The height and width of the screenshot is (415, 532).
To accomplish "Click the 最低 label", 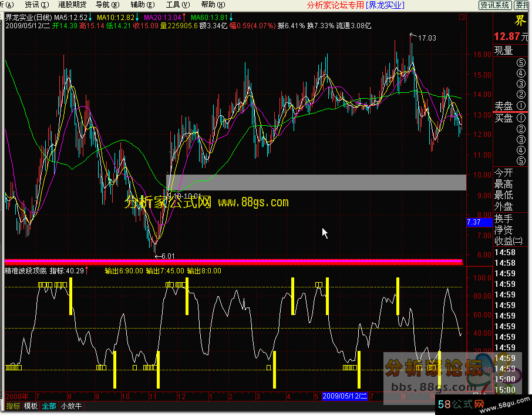I will (x=503, y=195).
